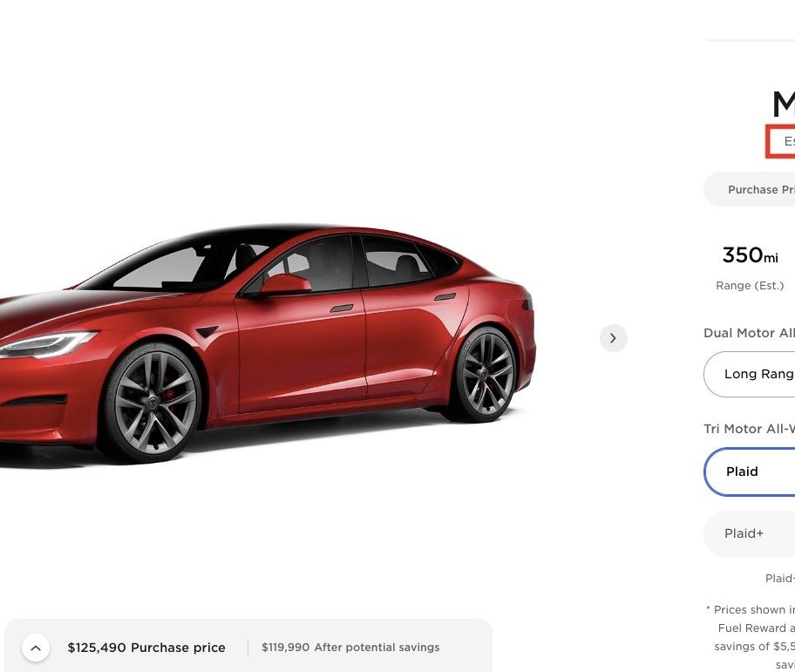The height and width of the screenshot is (672, 795).
Task: Select the Long Range trim option
Action: (x=750, y=374)
